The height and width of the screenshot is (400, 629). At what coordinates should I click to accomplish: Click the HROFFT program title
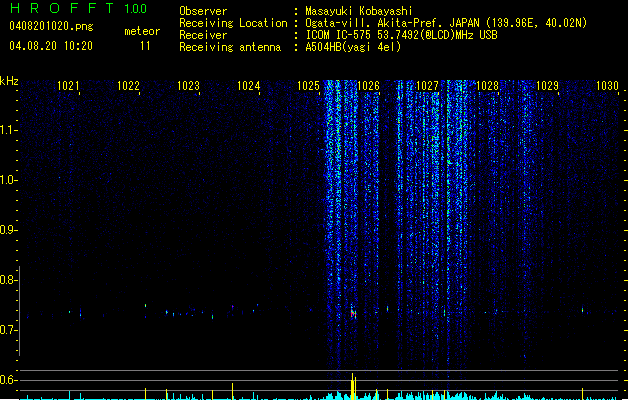tap(62, 8)
